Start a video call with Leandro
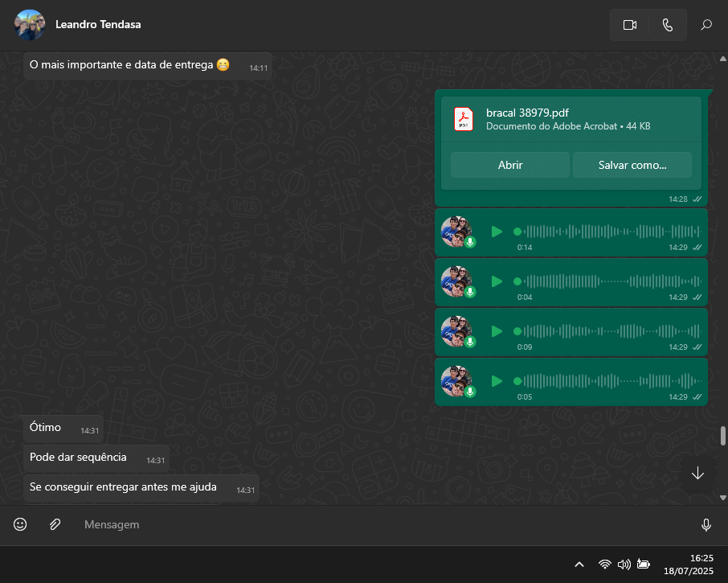The image size is (728, 583). click(x=629, y=25)
